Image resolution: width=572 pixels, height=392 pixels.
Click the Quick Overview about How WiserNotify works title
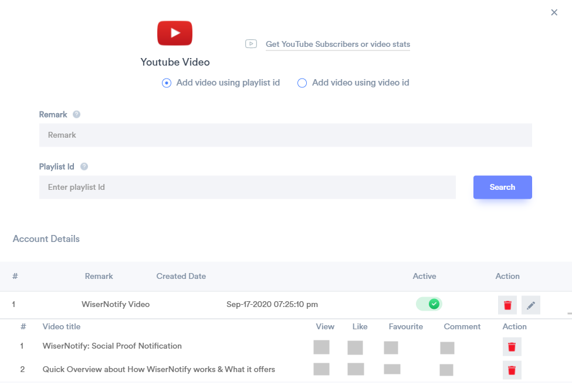pos(158,369)
